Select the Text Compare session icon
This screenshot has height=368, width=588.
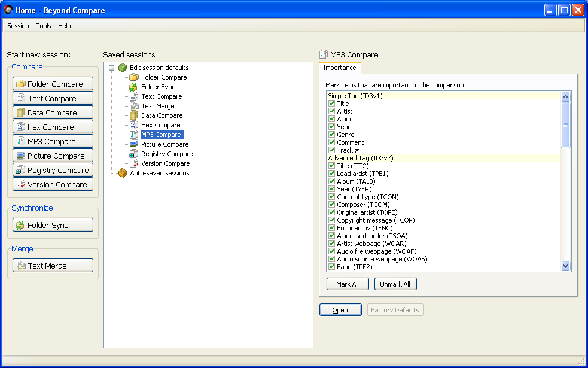135,96
